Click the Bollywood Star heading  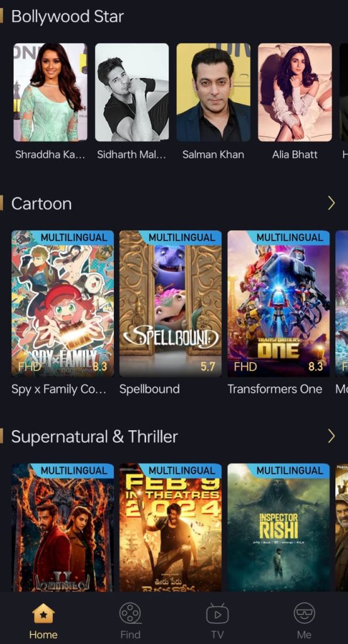pyautogui.click(x=67, y=16)
